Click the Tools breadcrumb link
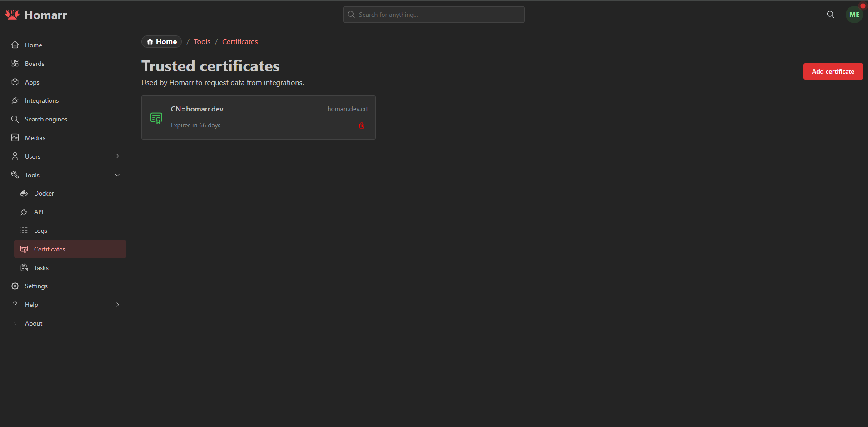The width and height of the screenshot is (868, 427). click(x=202, y=42)
